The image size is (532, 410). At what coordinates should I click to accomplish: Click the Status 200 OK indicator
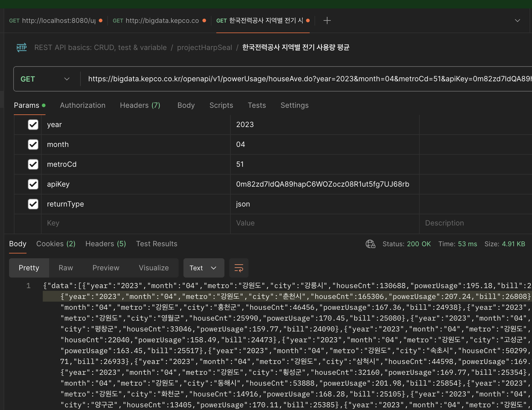pos(407,244)
